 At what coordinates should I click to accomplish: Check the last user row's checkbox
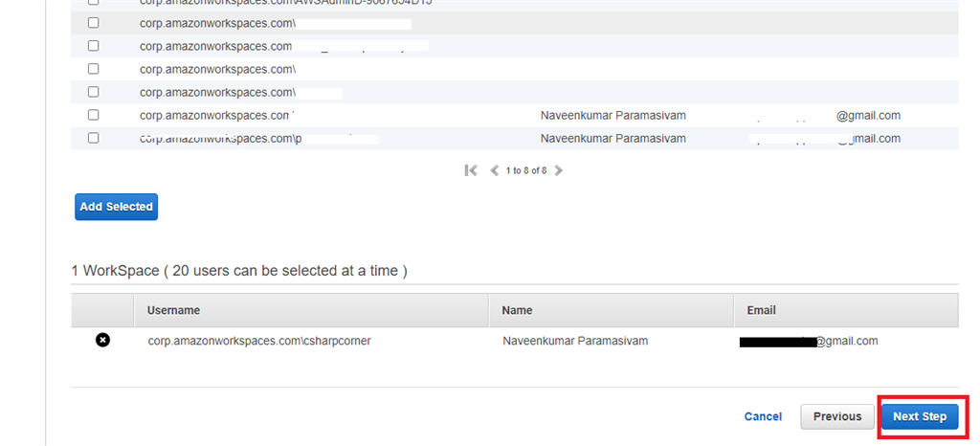(93, 138)
